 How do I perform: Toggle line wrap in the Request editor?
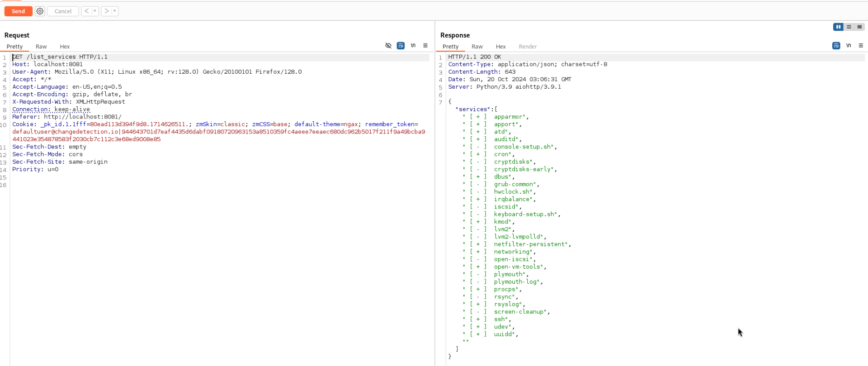click(401, 46)
